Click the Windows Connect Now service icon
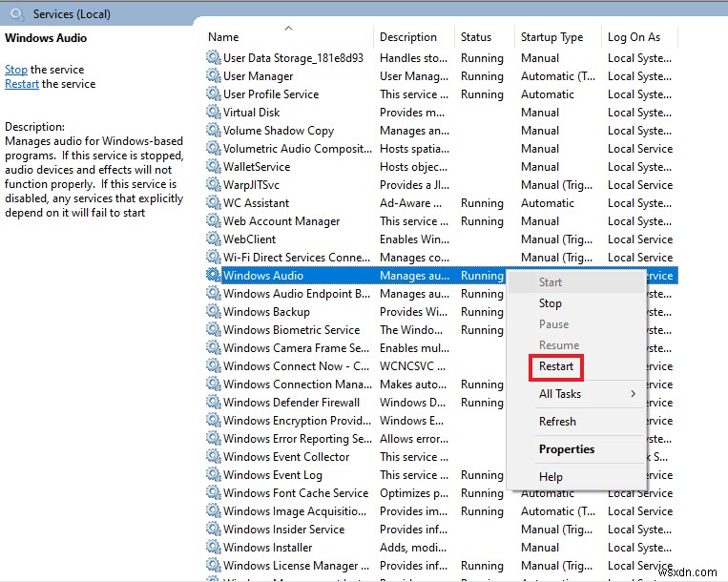The height and width of the screenshot is (582, 728). coord(213,365)
